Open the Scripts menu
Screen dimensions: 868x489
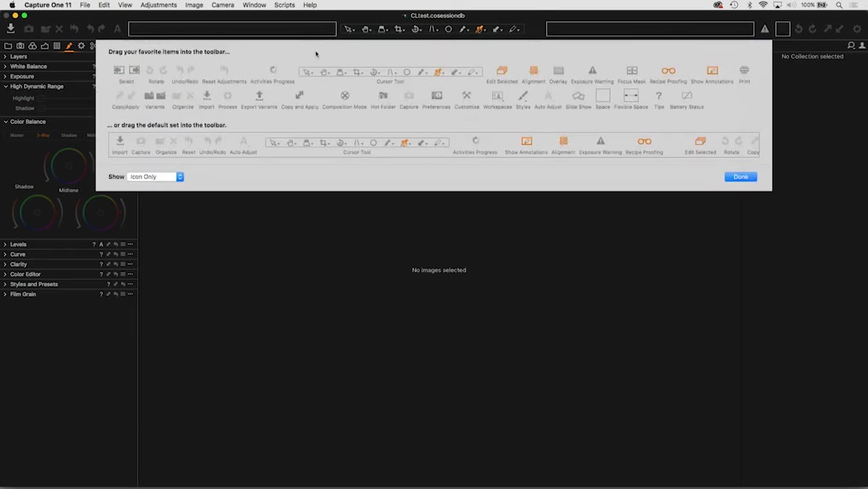(x=284, y=5)
